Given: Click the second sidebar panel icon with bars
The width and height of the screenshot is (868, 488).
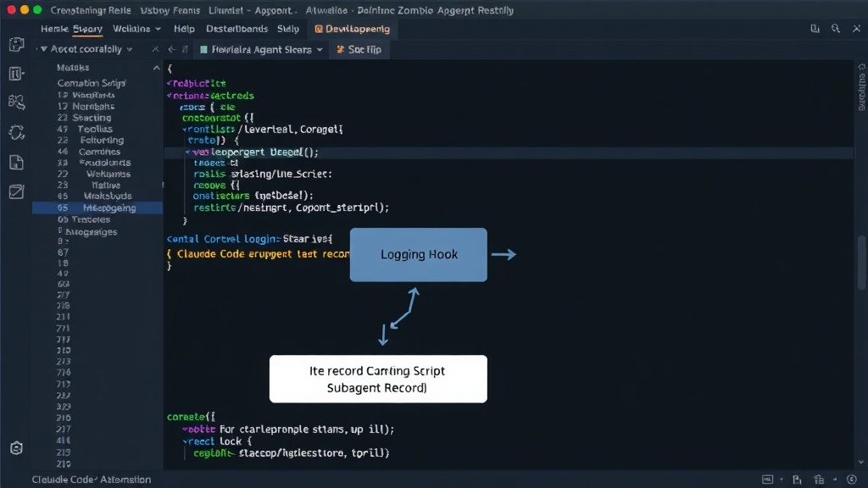Looking at the screenshot, I should 17,73.
